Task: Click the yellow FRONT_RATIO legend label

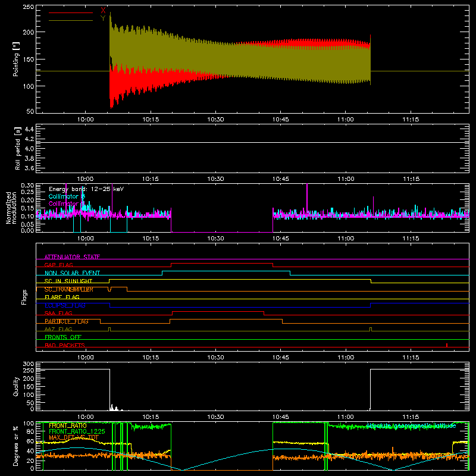Action: coord(68,425)
